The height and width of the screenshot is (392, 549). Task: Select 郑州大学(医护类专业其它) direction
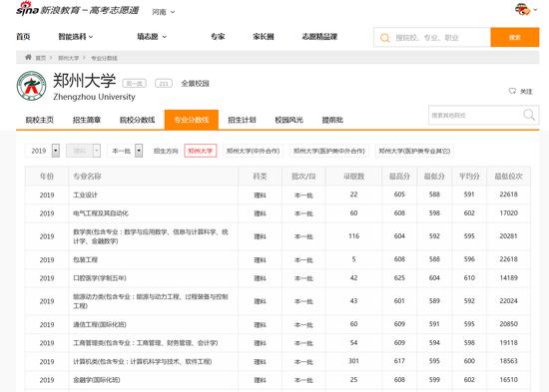tap(414, 151)
